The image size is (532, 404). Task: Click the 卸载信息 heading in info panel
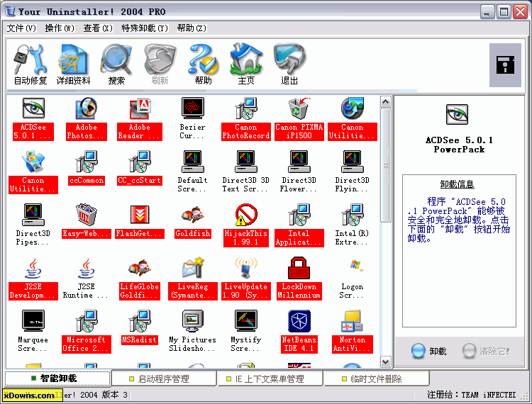(x=457, y=184)
